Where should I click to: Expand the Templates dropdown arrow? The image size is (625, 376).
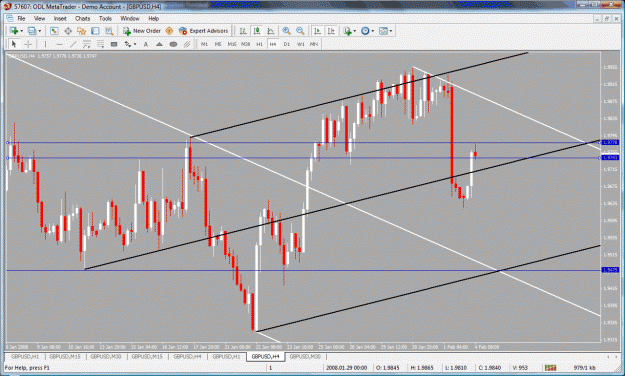coord(391,31)
